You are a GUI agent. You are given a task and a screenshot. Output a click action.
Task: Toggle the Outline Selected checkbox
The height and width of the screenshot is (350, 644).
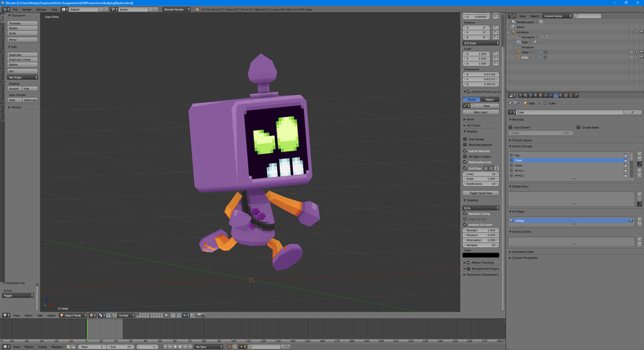pos(466,151)
